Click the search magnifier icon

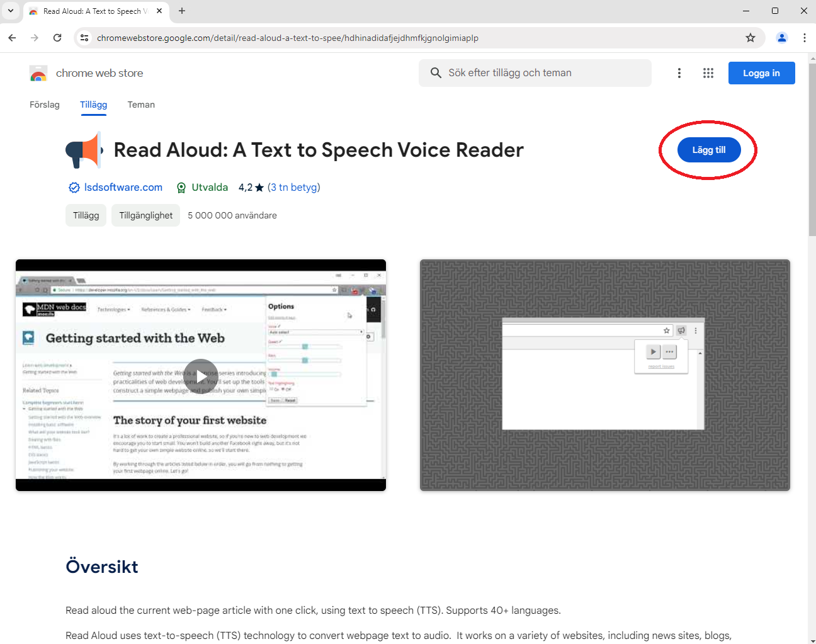click(436, 73)
